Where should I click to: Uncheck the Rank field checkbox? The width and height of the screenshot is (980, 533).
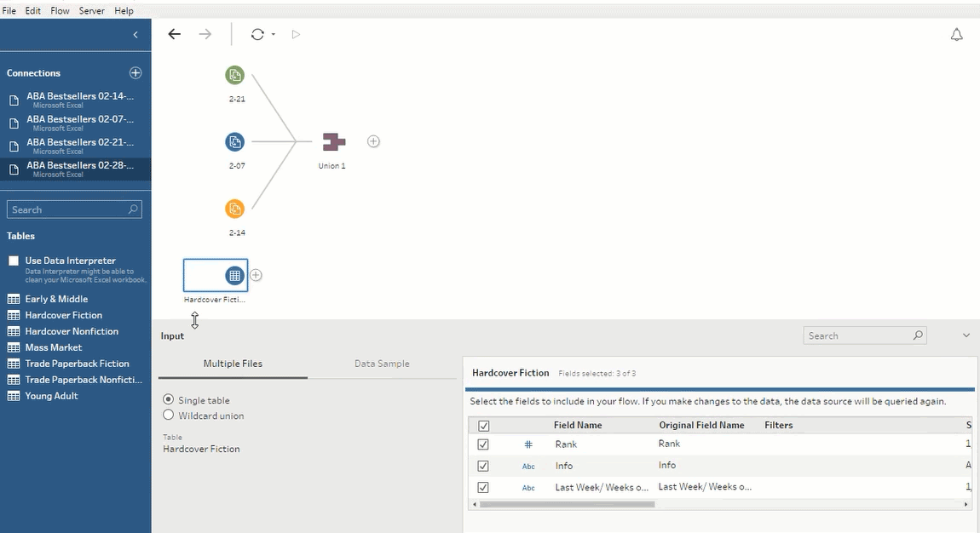(x=483, y=444)
